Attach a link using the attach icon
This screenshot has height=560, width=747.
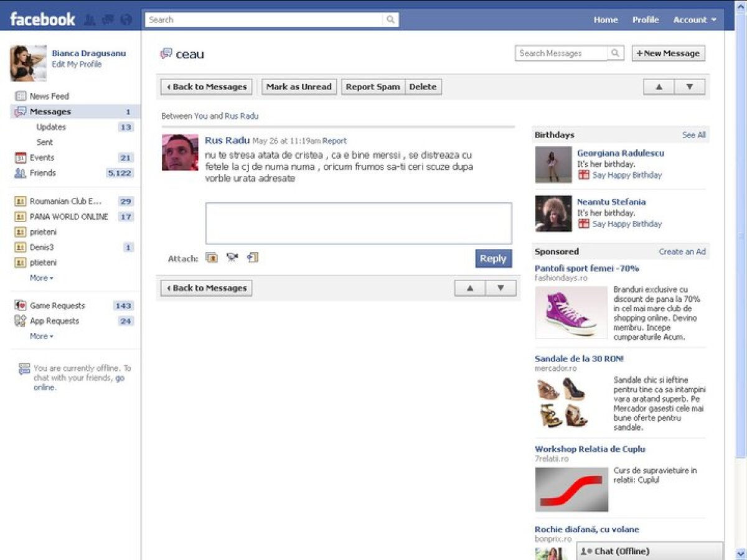[x=251, y=257]
